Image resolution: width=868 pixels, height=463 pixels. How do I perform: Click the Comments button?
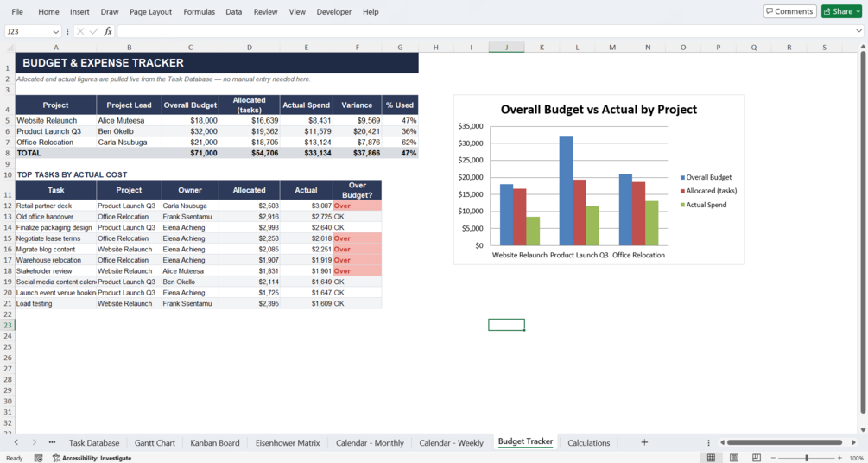tap(790, 11)
